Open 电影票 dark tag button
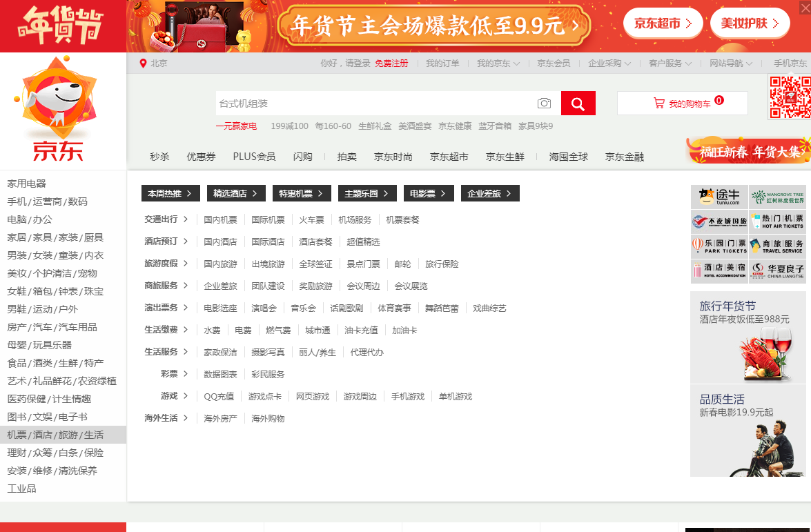 (x=428, y=193)
